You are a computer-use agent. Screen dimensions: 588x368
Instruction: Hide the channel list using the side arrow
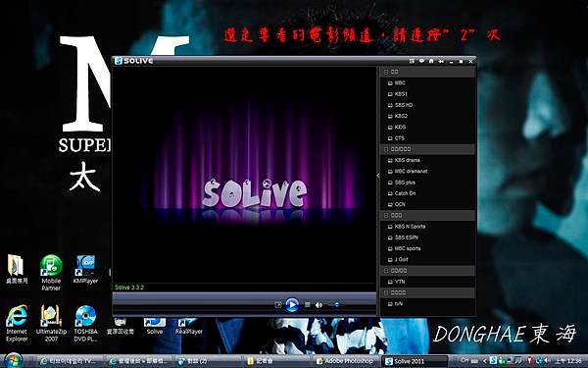378,176
